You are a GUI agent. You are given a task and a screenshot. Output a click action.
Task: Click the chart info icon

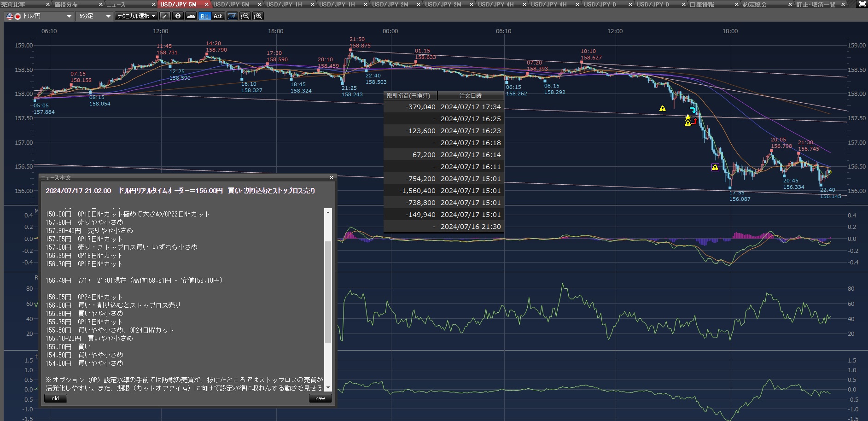coord(178,16)
